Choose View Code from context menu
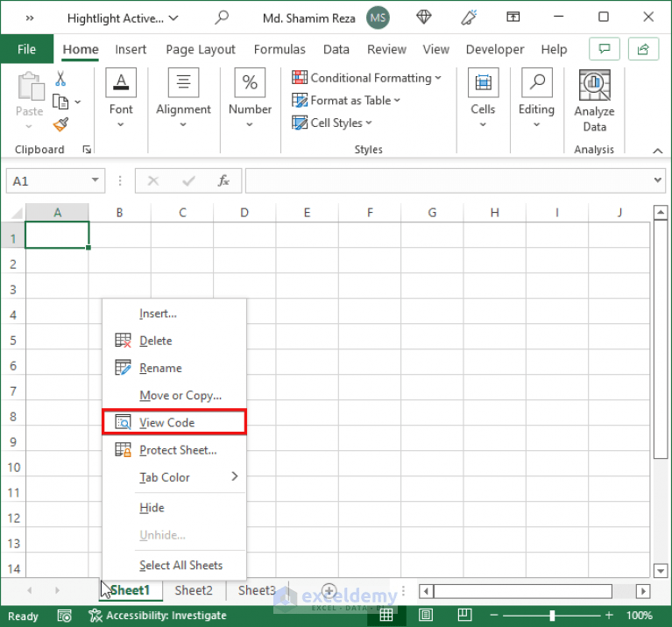Viewport: 672px width, 627px height. tap(174, 422)
